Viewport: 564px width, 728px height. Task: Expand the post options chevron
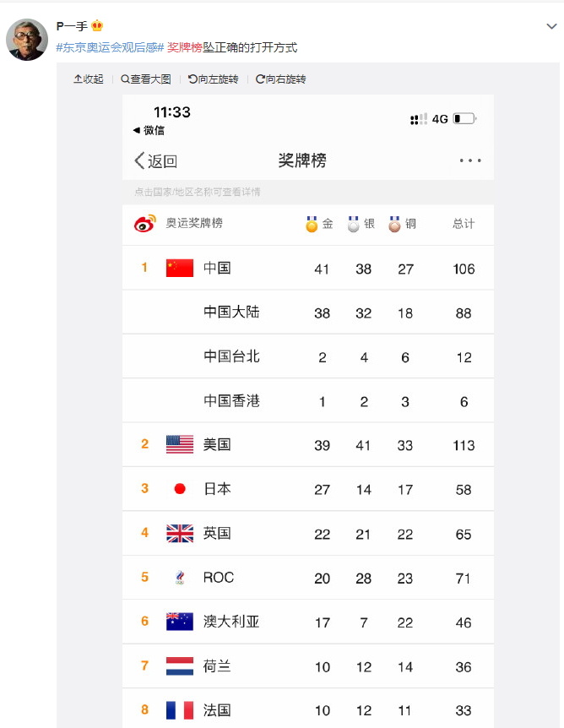click(551, 26)
